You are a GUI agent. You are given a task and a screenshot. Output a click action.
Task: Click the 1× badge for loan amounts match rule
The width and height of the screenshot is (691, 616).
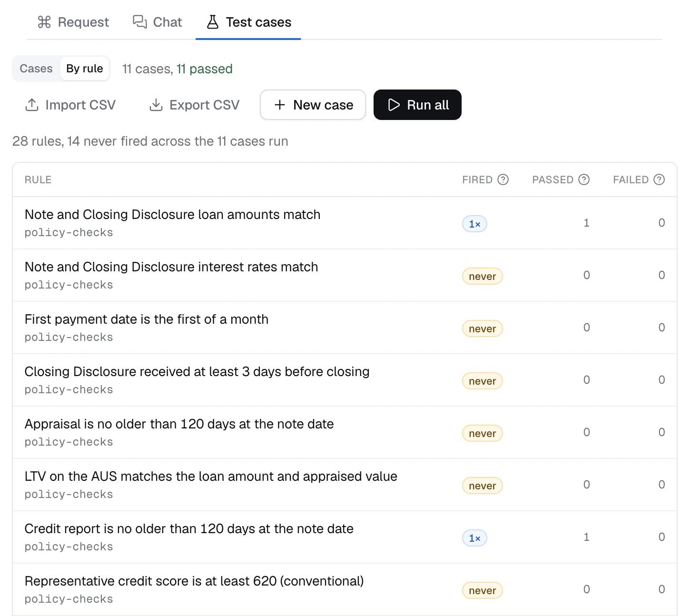pyautogui.click(x=474, y=224)
